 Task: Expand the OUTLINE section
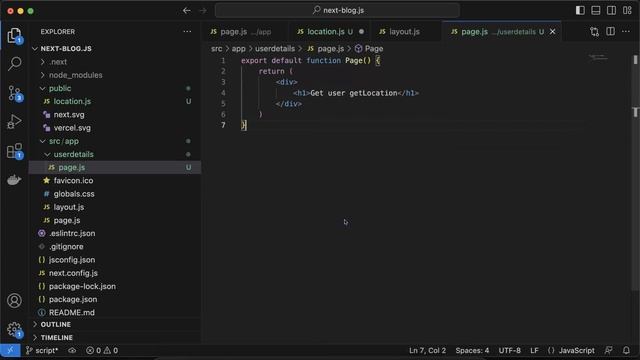[x=115, y=324]
